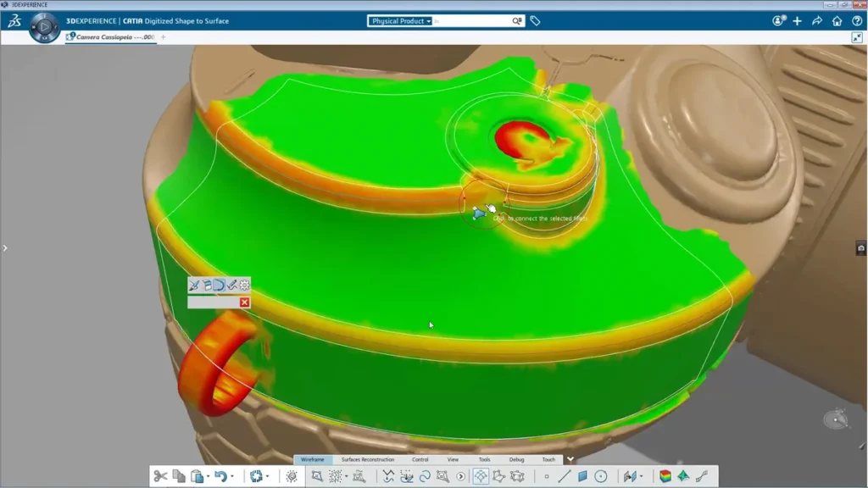Add a new tab with plus sign
The height and width of the screenshot is (488, 868).
click(x=164, y=37)
